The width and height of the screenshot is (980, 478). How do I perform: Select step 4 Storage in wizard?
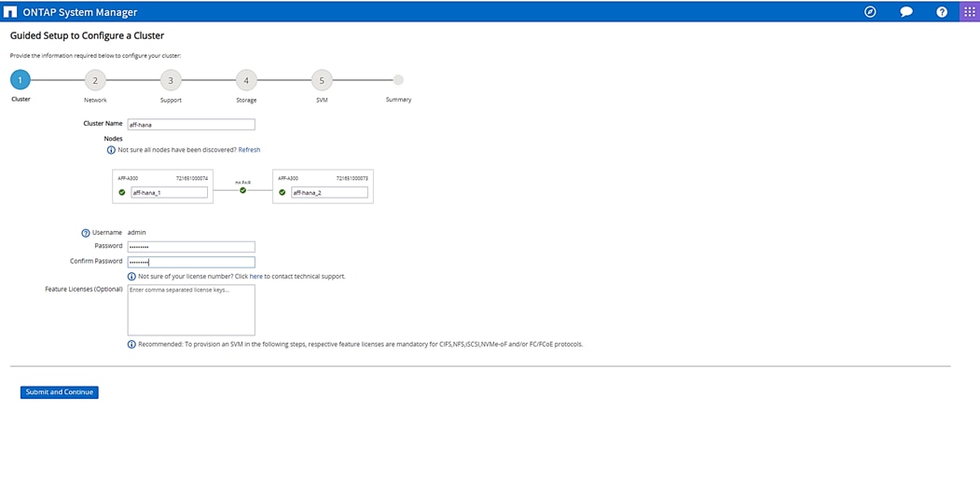(x=246, y=80)
